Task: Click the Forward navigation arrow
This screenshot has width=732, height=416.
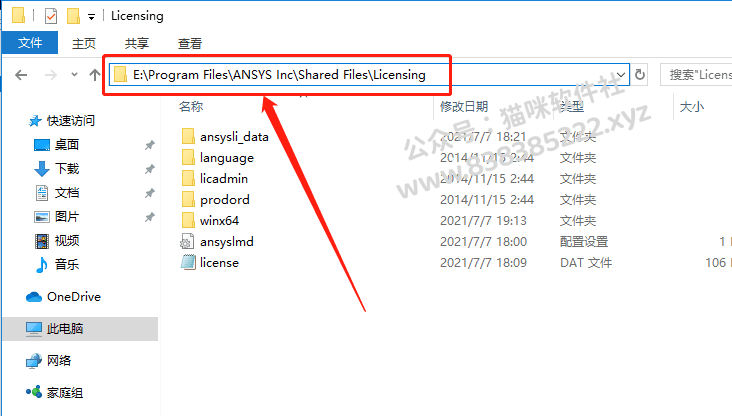Action: click(x=51, y=75)
